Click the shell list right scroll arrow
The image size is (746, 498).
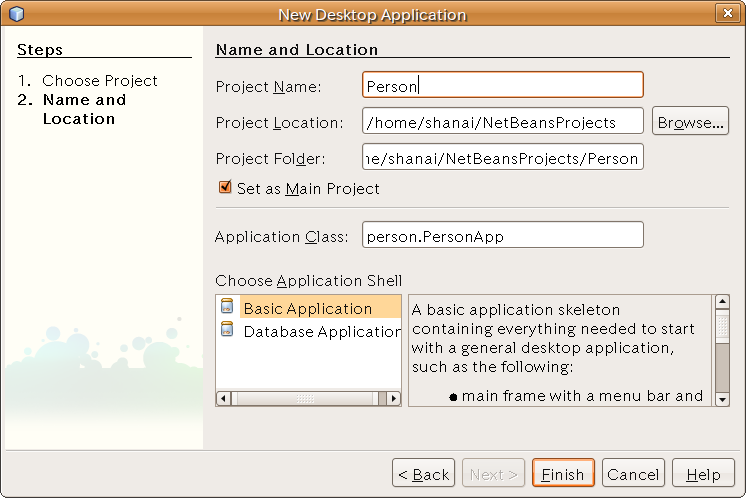pos(394,398)
